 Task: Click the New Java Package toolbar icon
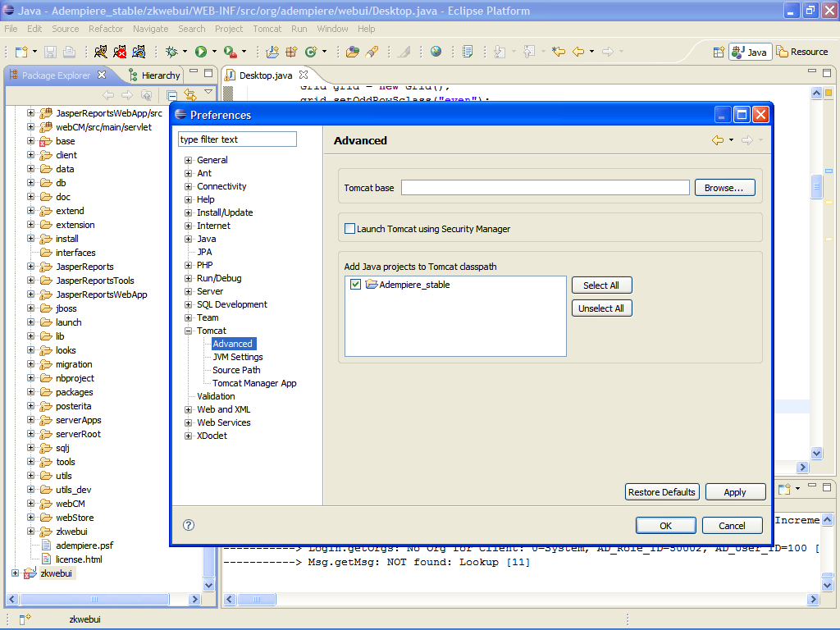coord(291,52)
